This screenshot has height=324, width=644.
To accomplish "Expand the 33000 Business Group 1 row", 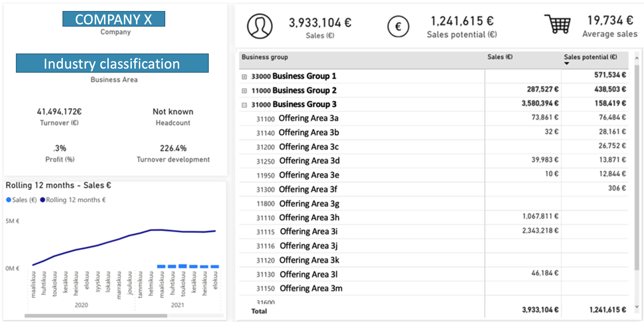I will click(244, 77).
